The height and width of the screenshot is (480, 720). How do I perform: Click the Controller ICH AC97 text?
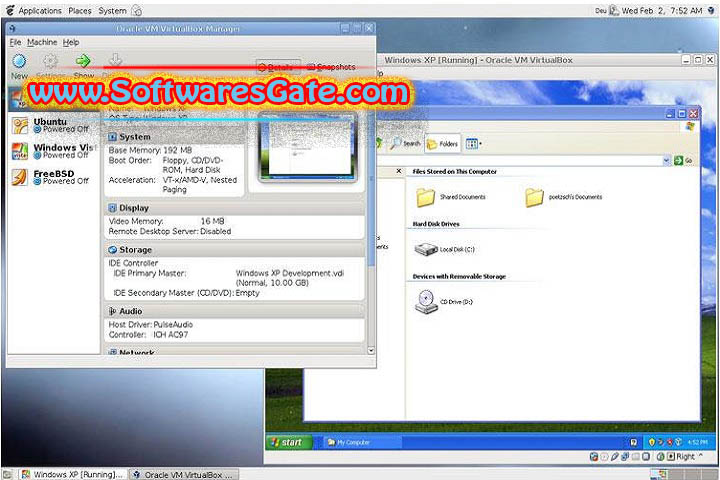pos(148,335)
